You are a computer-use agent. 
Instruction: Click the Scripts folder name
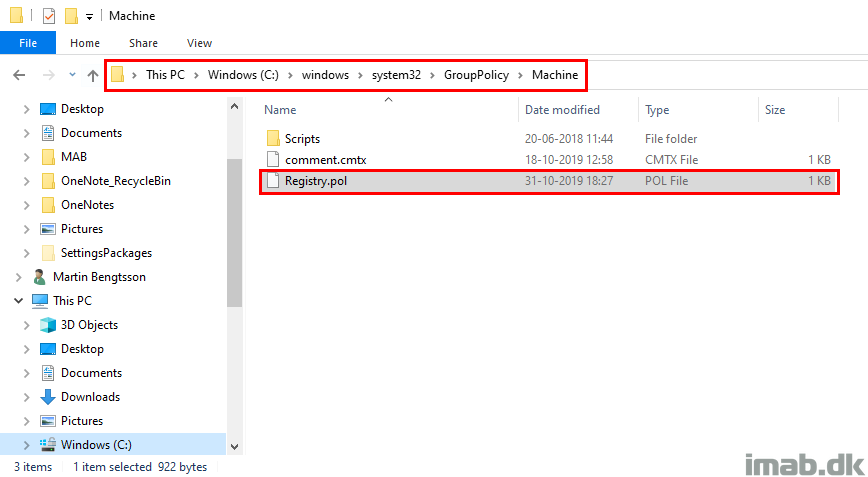pyautogui.click(x=302, y=139)
